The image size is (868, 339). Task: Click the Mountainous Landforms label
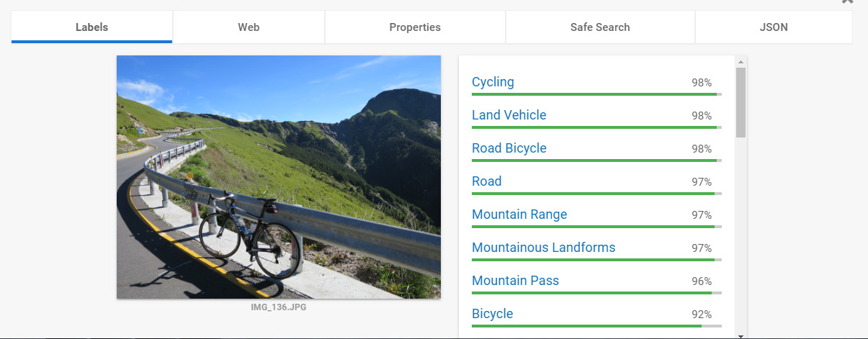543,248
